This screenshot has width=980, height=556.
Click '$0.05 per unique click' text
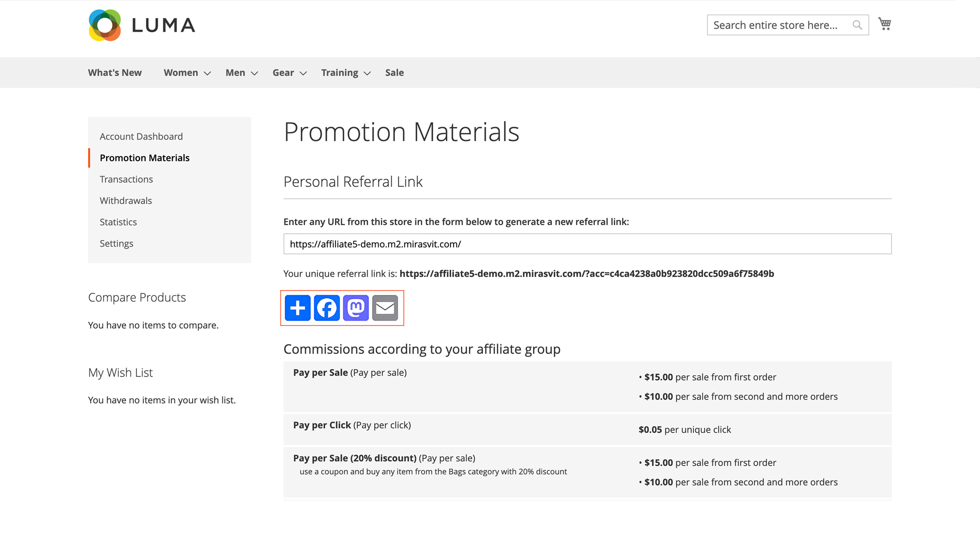(685, 430)
